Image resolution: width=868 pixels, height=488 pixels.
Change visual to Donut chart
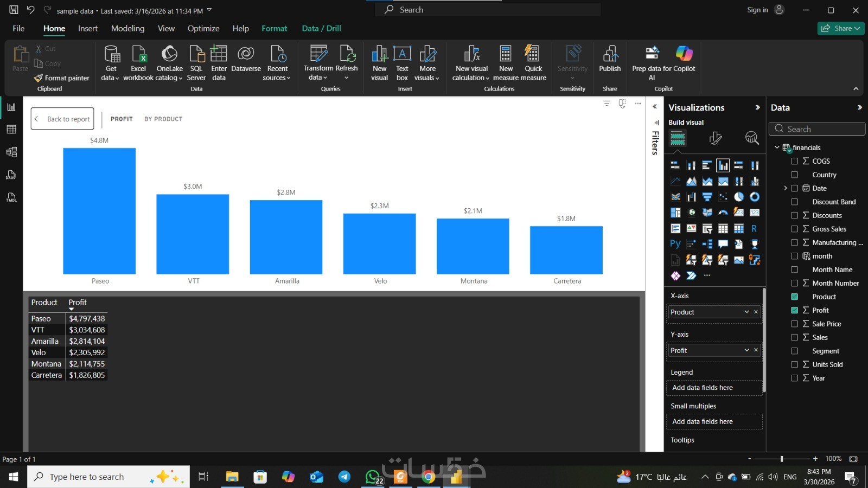pos(755,197)
